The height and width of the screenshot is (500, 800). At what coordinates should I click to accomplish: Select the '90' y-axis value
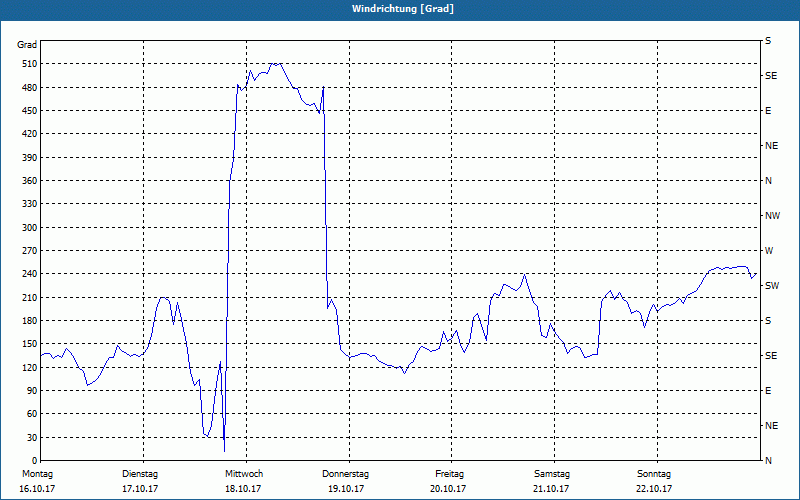[x=33, y=391]
